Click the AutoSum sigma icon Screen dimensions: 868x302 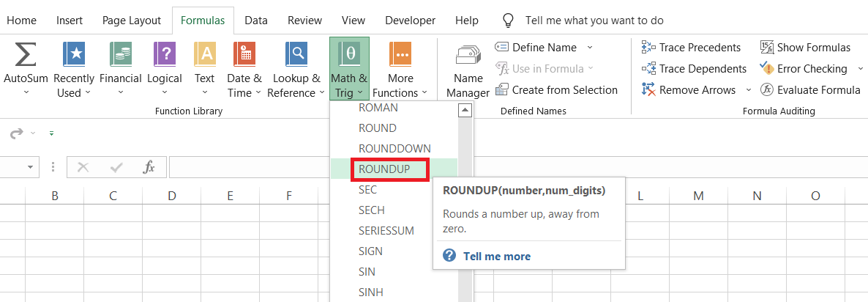point(26,55)
